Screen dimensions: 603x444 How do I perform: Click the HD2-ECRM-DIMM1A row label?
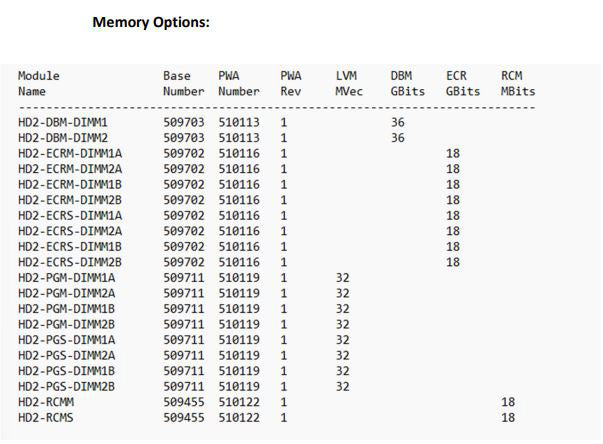(x=70, y=154)
